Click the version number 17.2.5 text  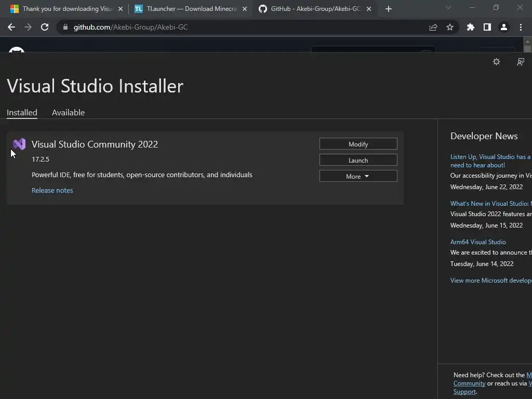pos(41,159)
